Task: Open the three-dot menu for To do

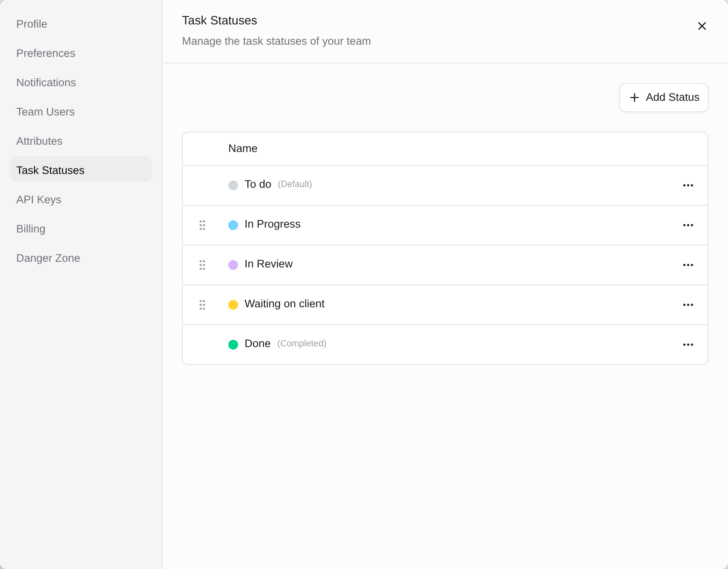Action: tap(688, 185)
